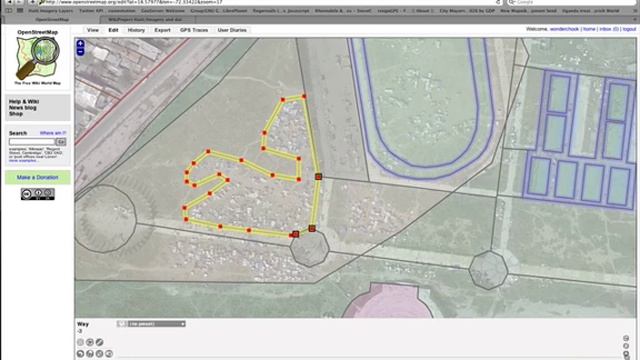Click the Go search button

click(61, 142)
